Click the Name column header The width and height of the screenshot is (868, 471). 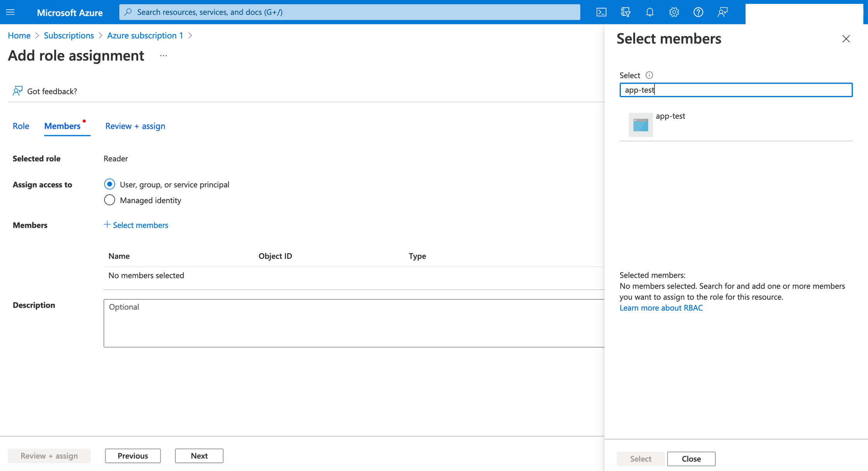[x=119, y=256]
